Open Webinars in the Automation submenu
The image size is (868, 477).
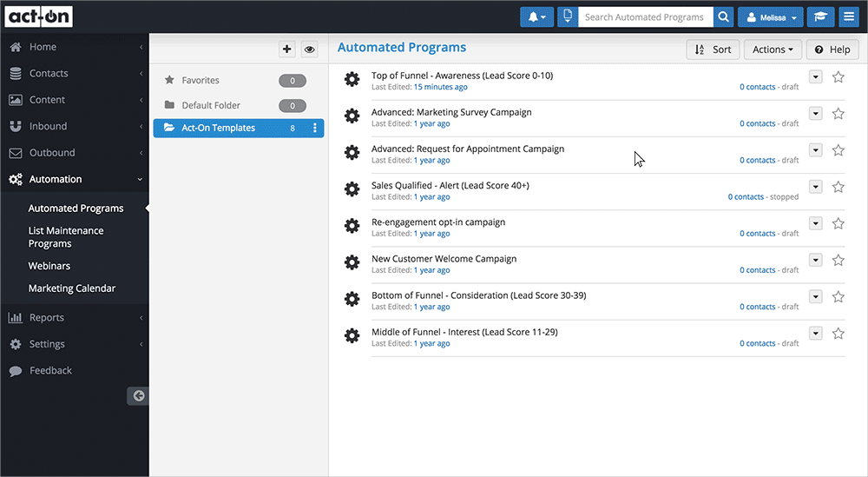[x=49, y=266]
